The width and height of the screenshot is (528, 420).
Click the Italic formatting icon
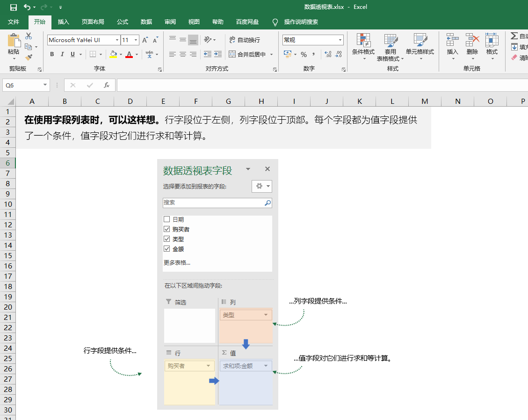(x=62, y=54)
